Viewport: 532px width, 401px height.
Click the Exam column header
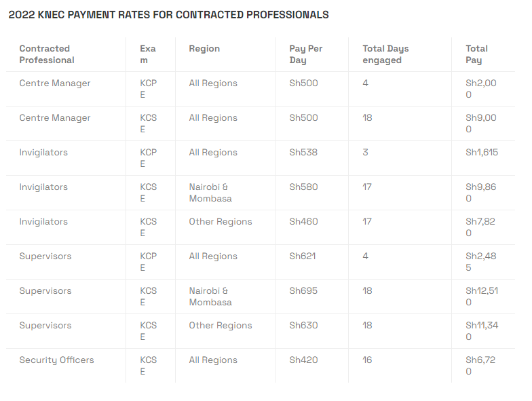148,54
